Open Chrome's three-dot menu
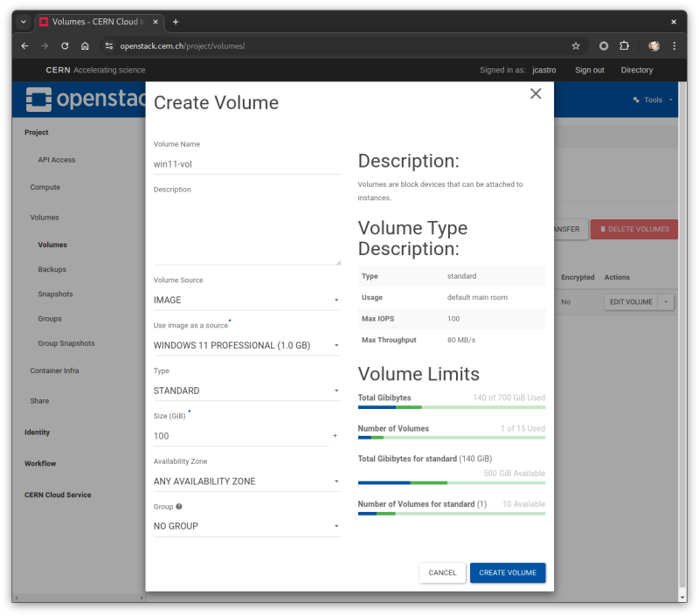 tap(675, 45)
